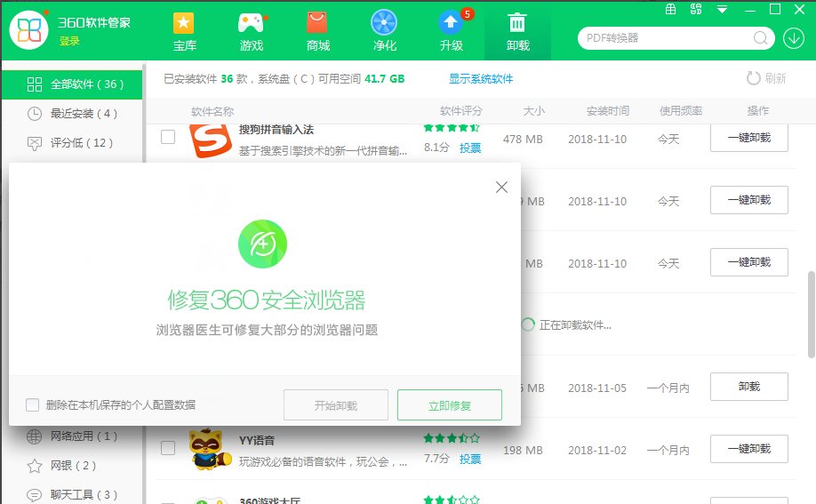Click 投票 link for 搜狗拼音输入法

tap(470, 148)
